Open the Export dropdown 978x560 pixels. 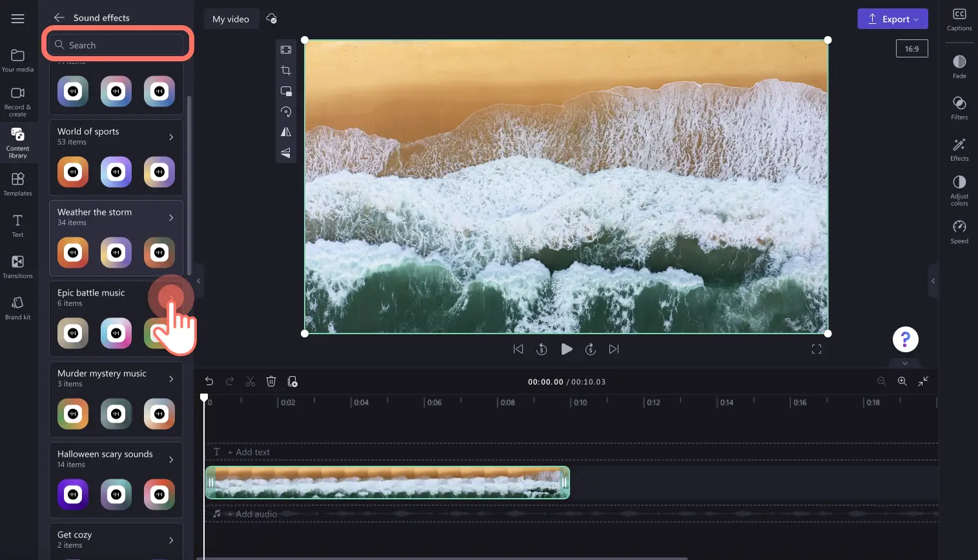click(x=893, y=19)
